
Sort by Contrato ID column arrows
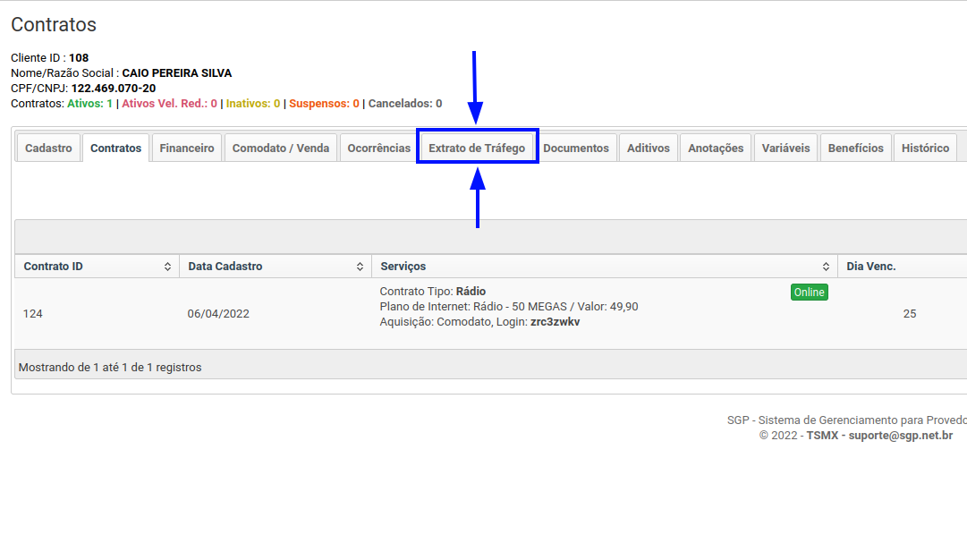(167, 267)
